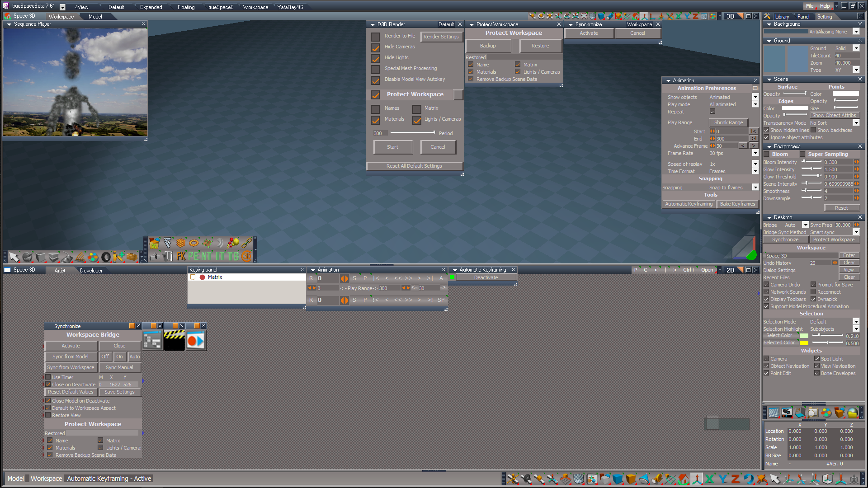Image resolution: width=868 pixels, height=488 pixels.
Task: Open the AntiAliasing dropdown
Action: (856, 32)
